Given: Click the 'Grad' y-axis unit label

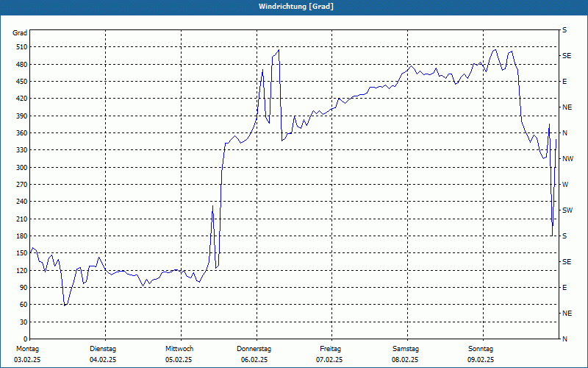Looking at the screenshot, I should click(20, 33).
